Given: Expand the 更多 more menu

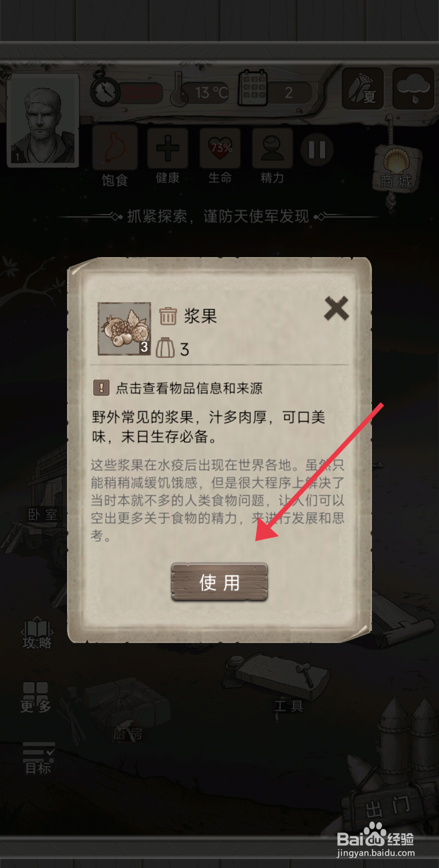Looking at the screenshot, I should [35, 697].
